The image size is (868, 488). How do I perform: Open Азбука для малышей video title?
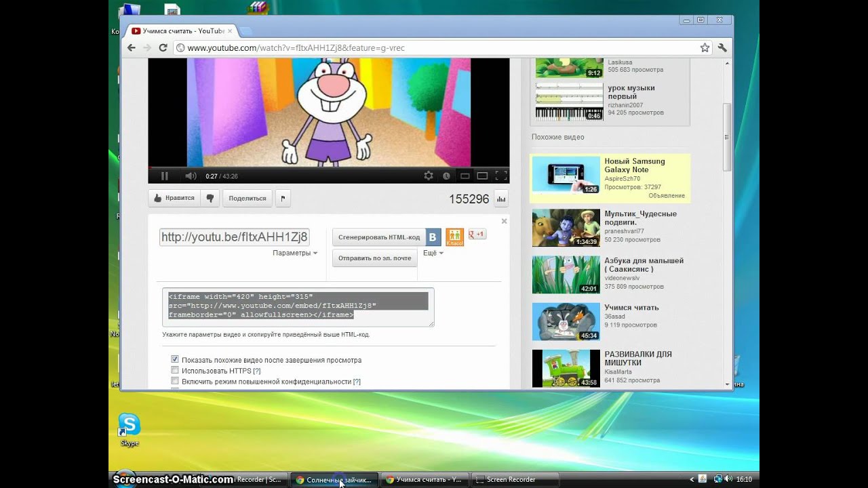click(x=644, y=265)
